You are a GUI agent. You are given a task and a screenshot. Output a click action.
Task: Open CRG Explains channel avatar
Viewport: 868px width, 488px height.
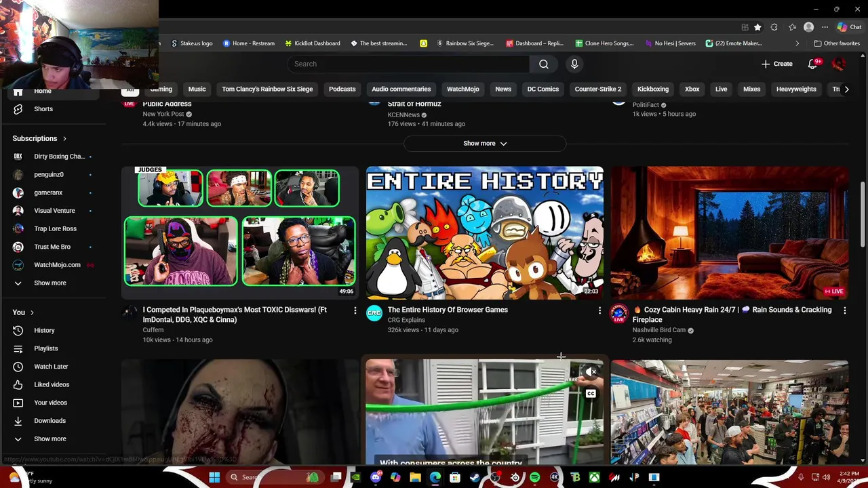374,312
